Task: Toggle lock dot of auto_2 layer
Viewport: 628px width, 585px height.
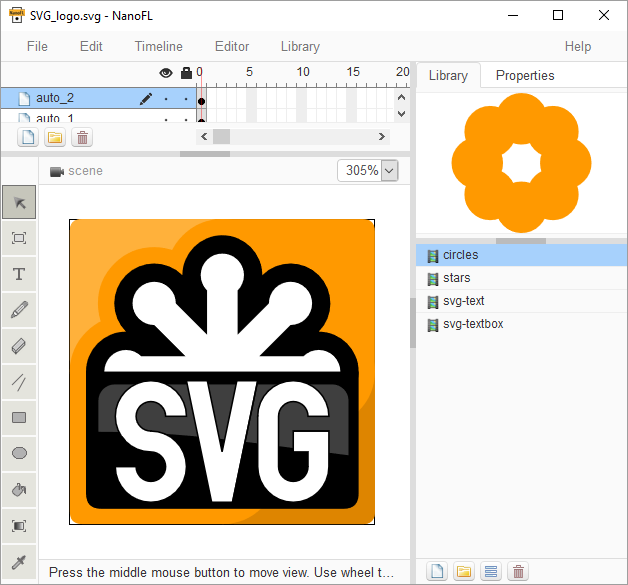Action: point(186,99)
